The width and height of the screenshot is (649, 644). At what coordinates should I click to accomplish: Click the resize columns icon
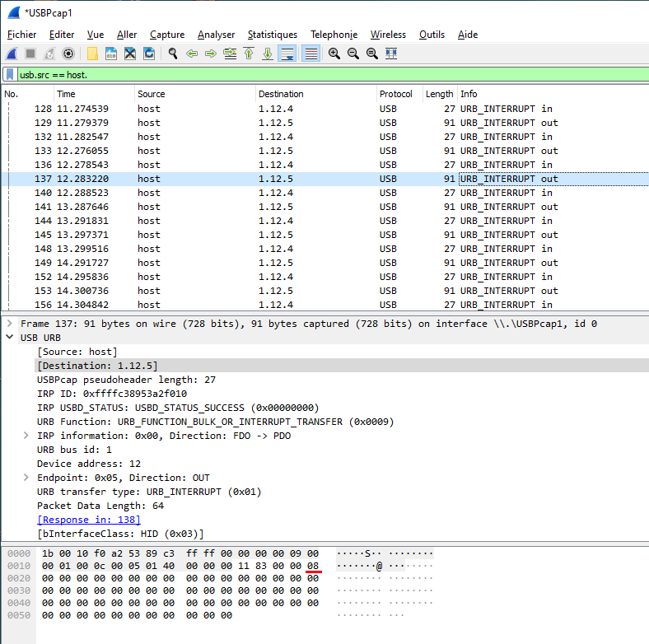[x=391, y=54]
